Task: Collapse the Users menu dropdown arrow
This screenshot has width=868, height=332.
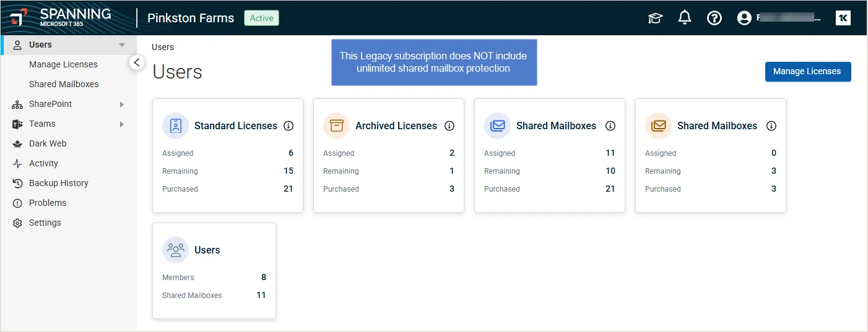Action: (x=122, y=45)
